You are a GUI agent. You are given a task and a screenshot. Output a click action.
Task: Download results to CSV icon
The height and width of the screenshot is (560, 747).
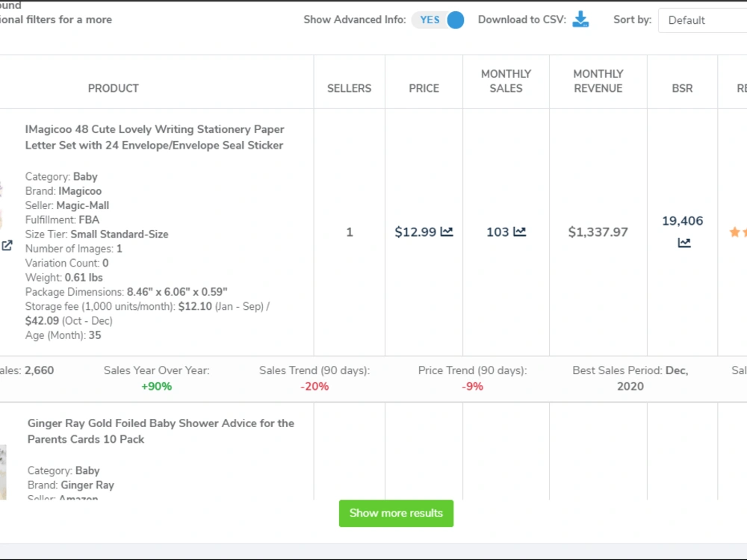pos(580,19)
